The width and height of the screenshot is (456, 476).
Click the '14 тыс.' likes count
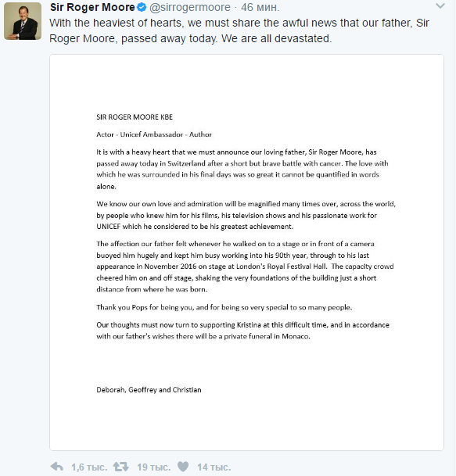(214, 467)
